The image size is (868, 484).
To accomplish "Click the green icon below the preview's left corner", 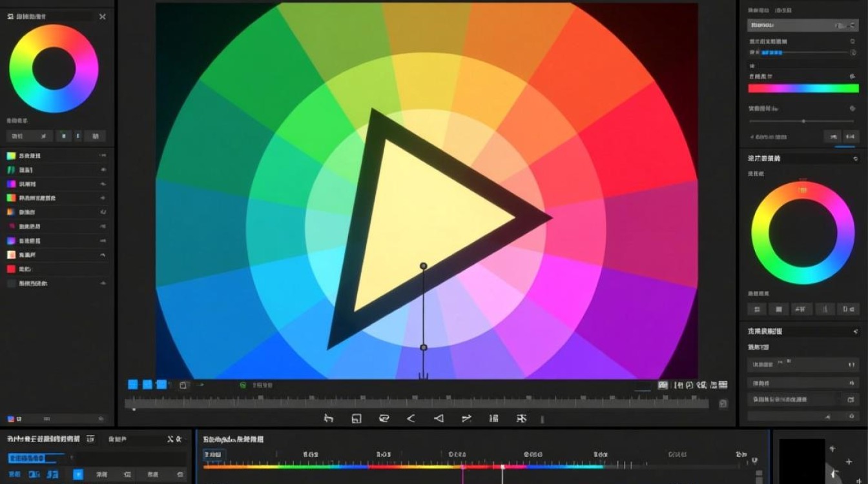I will pos(243,385).
